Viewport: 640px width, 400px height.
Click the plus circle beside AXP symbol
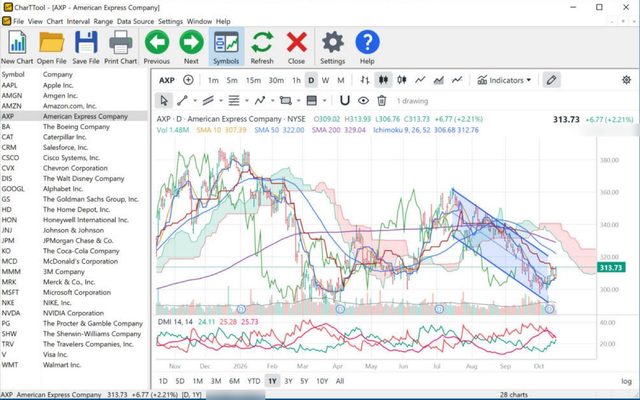(188, 80)
